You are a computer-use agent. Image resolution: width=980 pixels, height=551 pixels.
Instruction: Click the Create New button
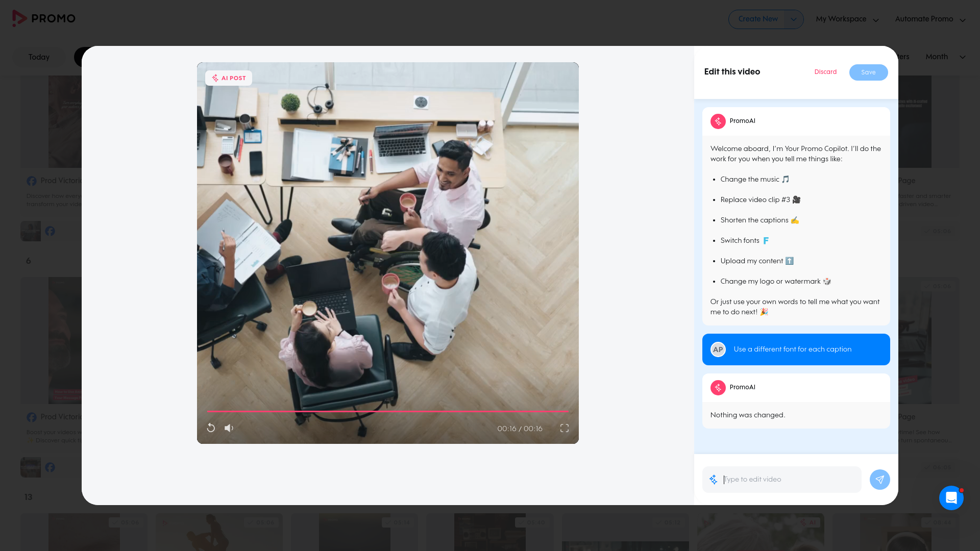[757, 19]
